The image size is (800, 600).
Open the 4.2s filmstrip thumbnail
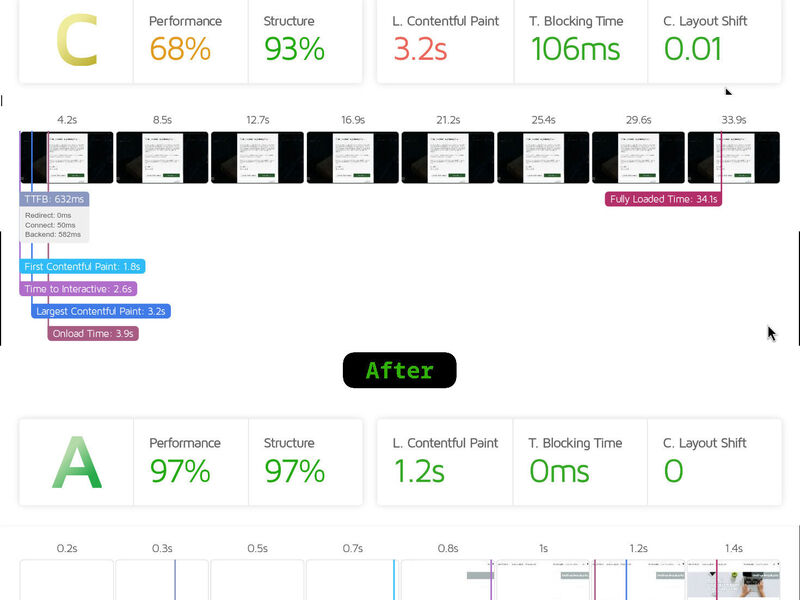67,155
